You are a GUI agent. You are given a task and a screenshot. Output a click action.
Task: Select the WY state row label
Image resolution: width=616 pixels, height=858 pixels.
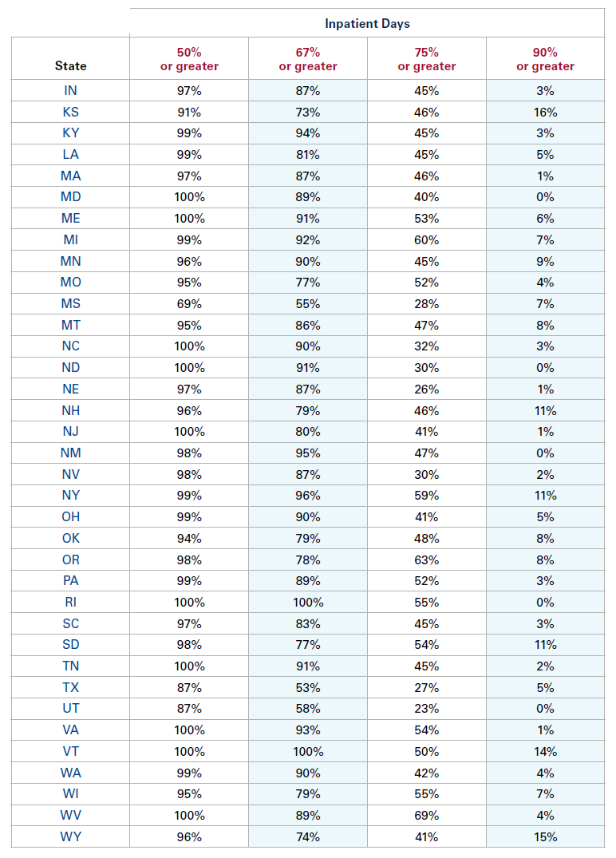(x=71, y=836)
